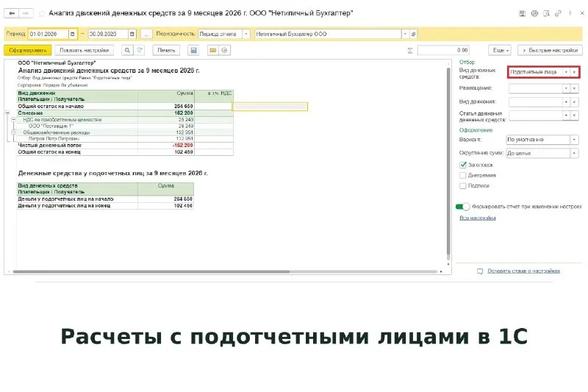The image size is (588, 392).
Task: Open period selection ellipsis button
Action: [146, 34]
